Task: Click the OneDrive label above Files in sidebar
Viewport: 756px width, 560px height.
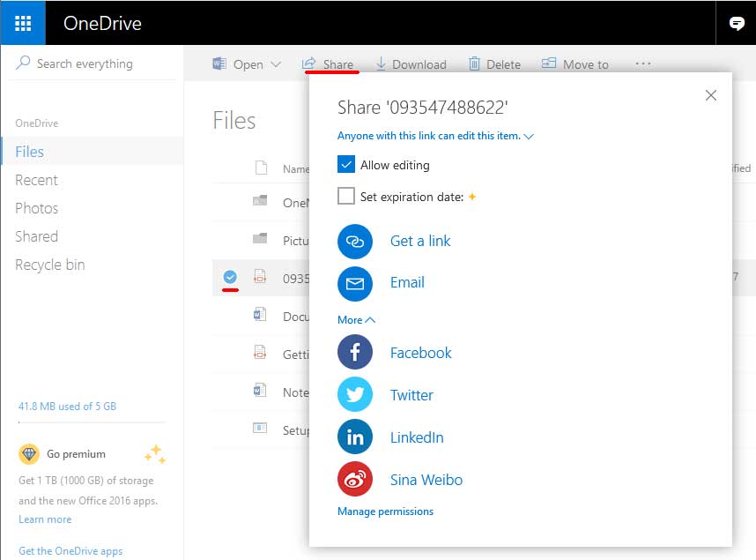Action: 37,123
